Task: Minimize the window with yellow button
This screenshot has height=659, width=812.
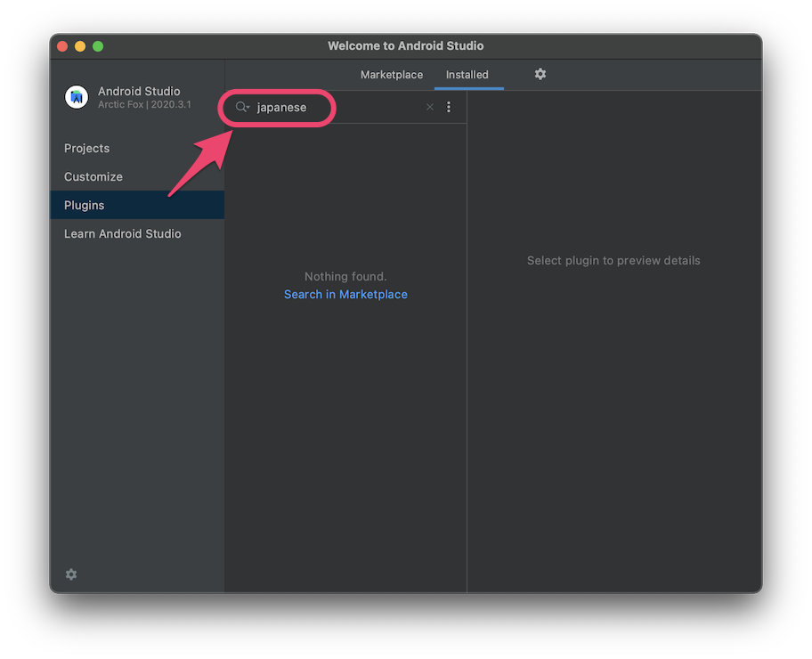Action: click(80, 46)
